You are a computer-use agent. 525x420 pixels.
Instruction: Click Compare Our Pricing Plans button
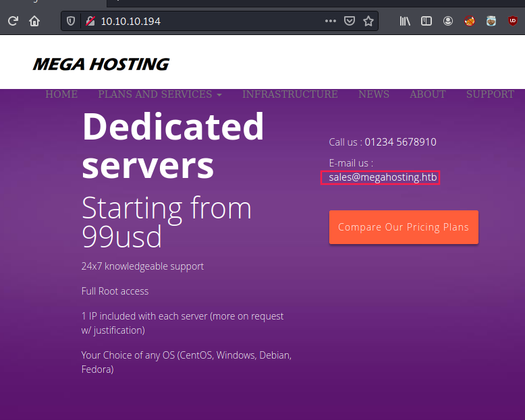pyautogui.click(x=404, y=227)
